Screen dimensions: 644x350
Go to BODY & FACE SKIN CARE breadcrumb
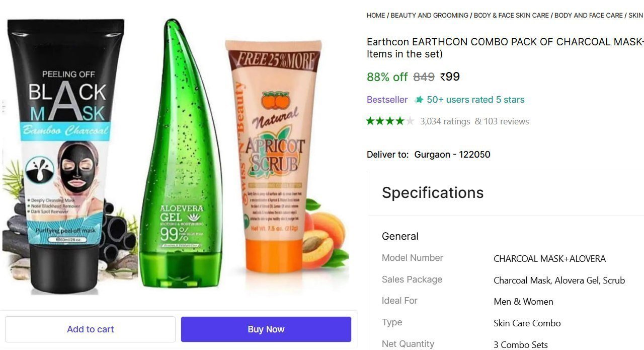511,16
